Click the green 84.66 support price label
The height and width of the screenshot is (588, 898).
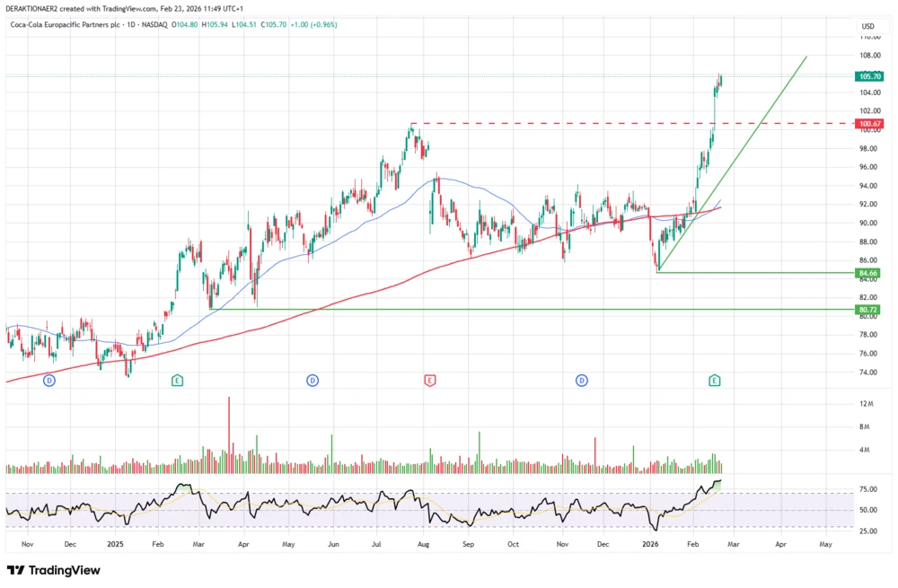click(867, 272)
